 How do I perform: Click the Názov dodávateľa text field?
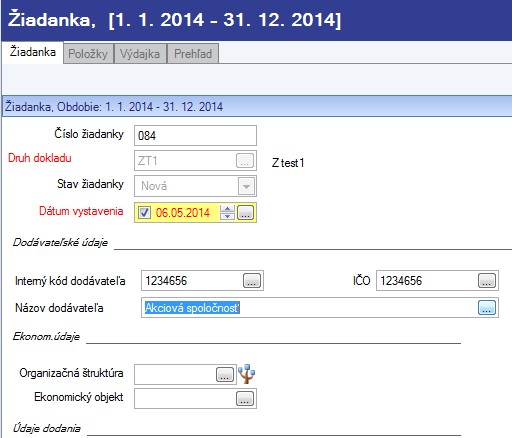[309, 308]
